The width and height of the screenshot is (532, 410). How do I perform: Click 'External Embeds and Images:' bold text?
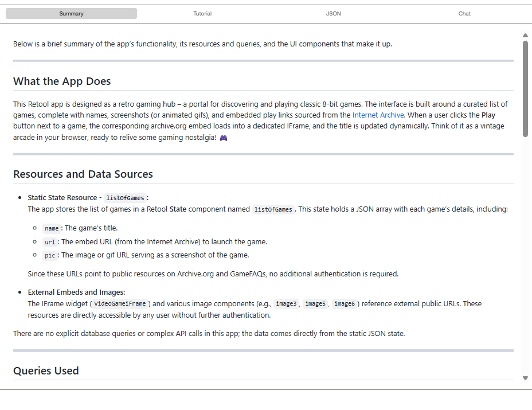76,292
